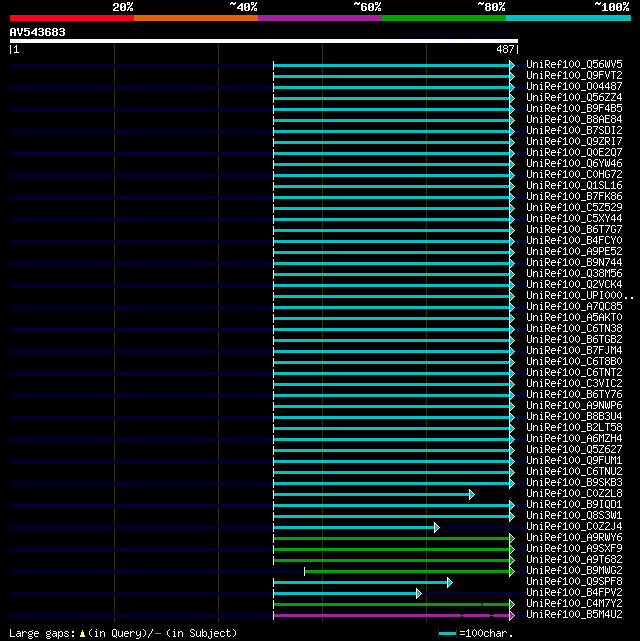
Task: Select the UniRef100_C5Z529 label
Action: click(574, 208)
